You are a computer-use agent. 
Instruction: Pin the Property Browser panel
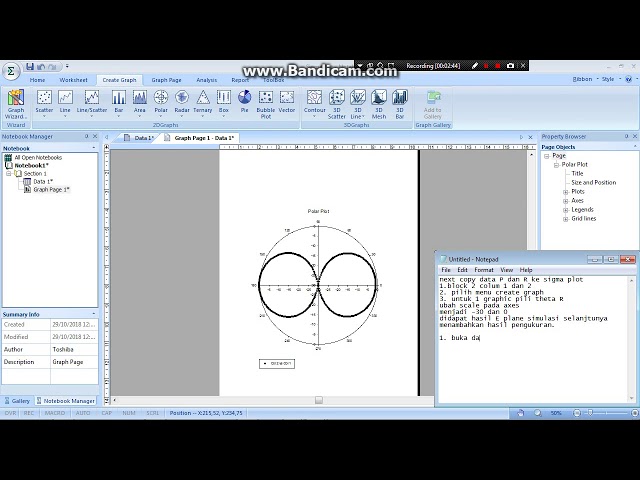tap(627, 136)
